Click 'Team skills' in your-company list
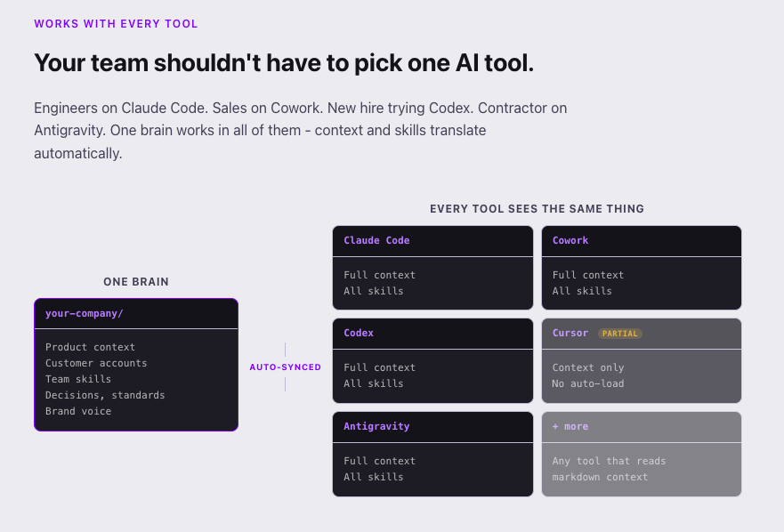This screenshot has height=532, width=784. [78, 379]
